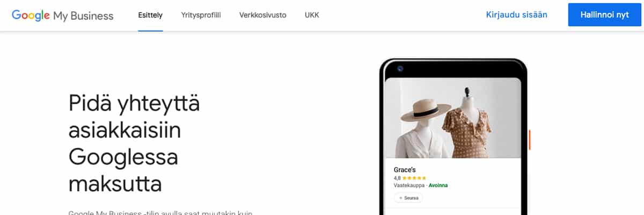Viewport: 644px width, 215px height.
Task: Click the partially visible paragraph below the headline
Action: (x=160, y=212)
